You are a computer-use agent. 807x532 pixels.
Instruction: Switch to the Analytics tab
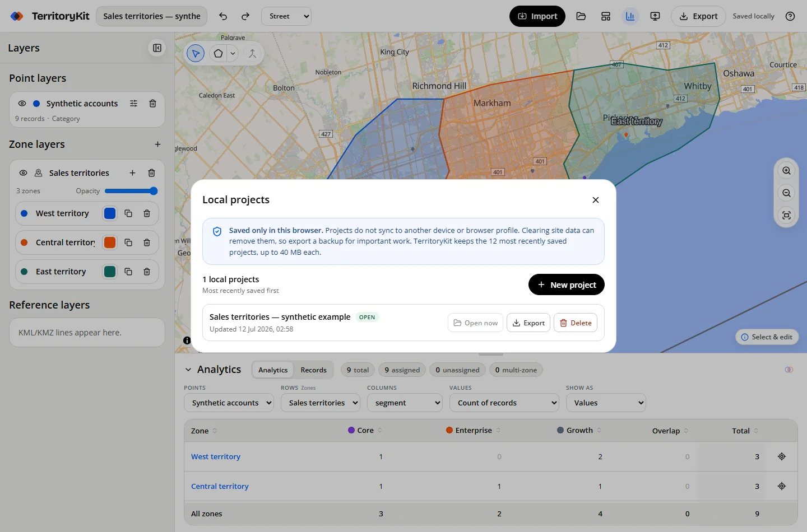coord(273,370)
